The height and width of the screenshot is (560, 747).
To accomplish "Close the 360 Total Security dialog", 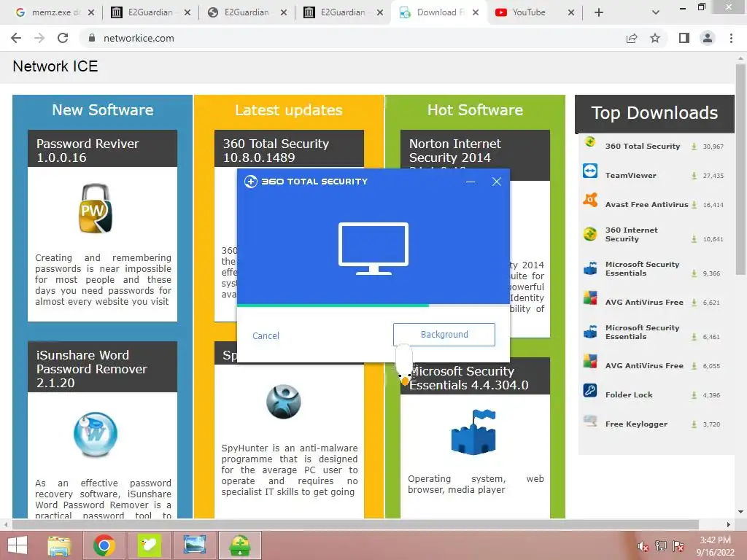I will [x=496, y=182].
